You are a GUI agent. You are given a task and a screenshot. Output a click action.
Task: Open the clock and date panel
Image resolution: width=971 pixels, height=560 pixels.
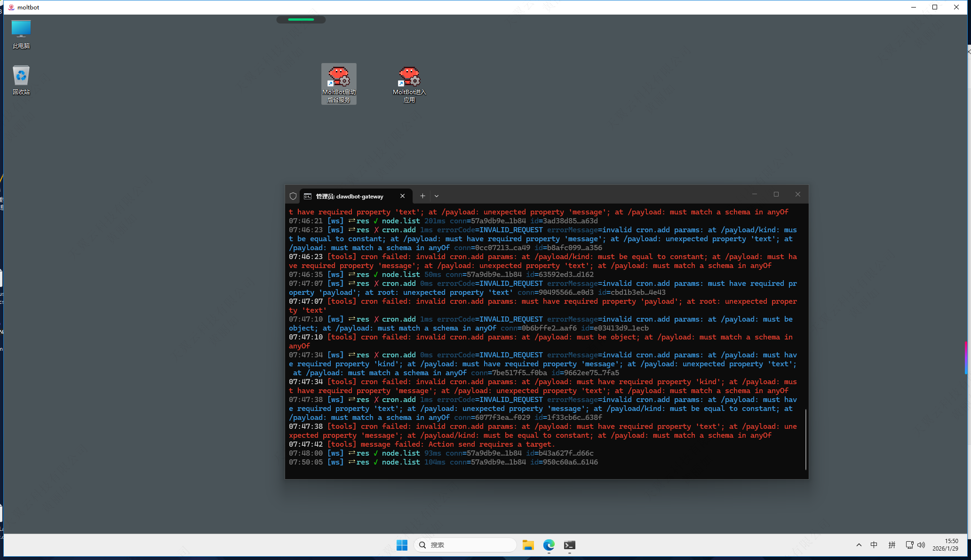[x=945, y=545]
